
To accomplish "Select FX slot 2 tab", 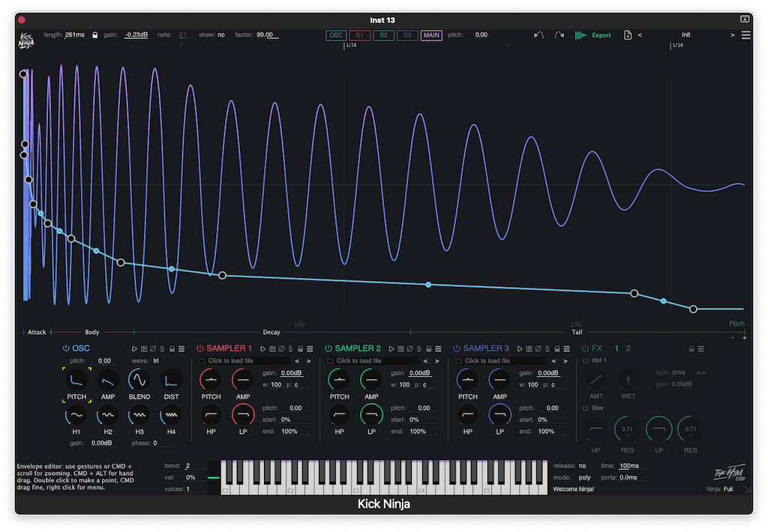I will pyautogui.click(x=628, y=348).
